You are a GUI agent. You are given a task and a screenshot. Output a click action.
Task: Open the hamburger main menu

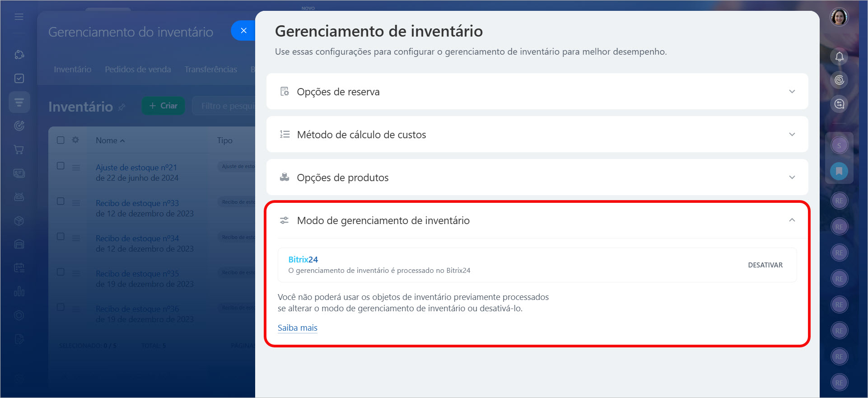point(19,17)
